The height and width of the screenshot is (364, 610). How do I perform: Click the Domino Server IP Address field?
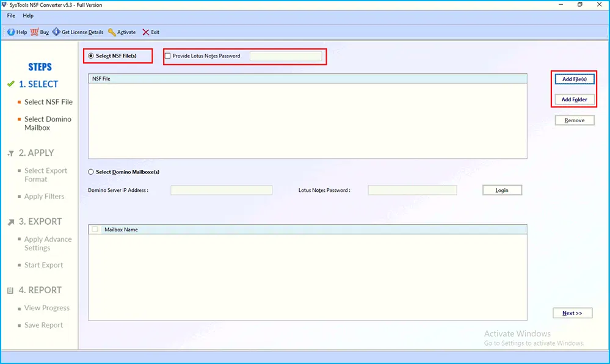click(222, 190)
